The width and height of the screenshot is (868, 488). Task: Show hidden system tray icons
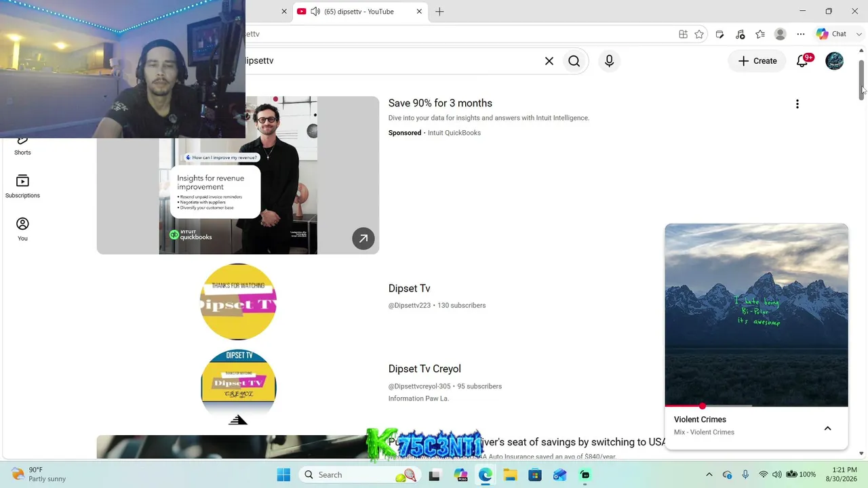point(709,475)
